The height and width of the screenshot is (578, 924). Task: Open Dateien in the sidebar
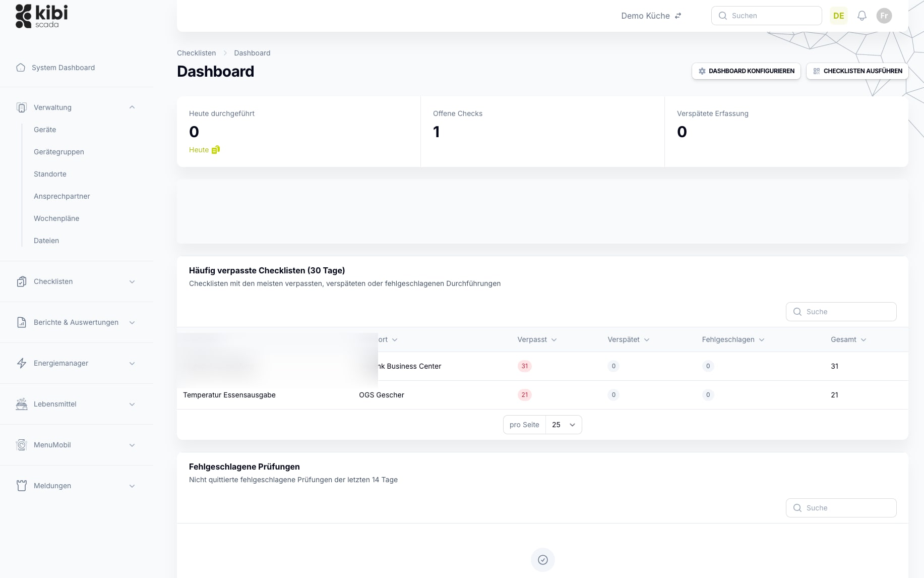pos(46,241)
